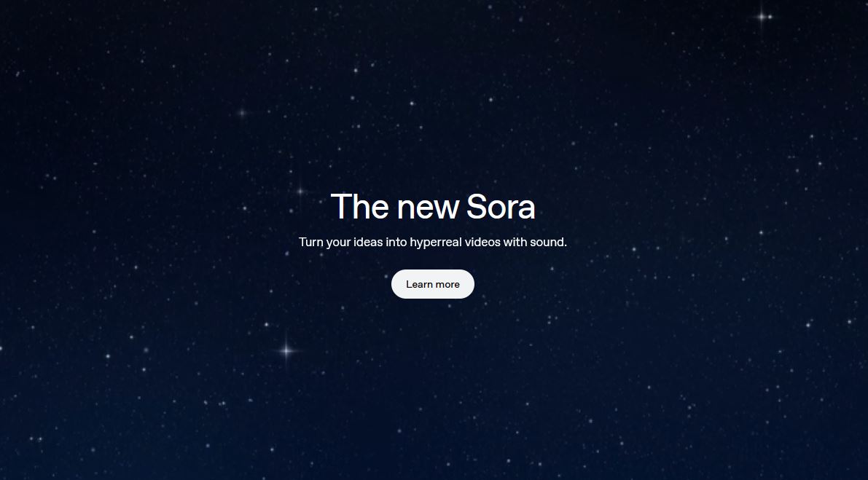This screenshot has height=480, width=868.
Task: Click the word The in the heading
Action: [360, 207]
